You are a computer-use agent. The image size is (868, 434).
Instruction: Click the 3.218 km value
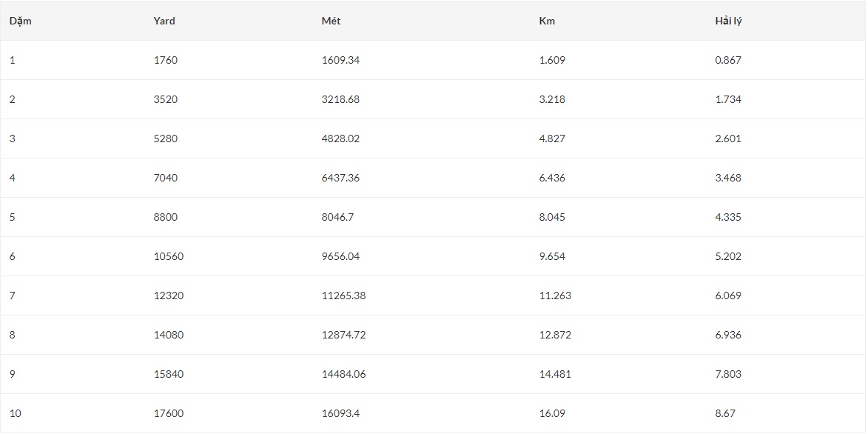coord(552,99)
